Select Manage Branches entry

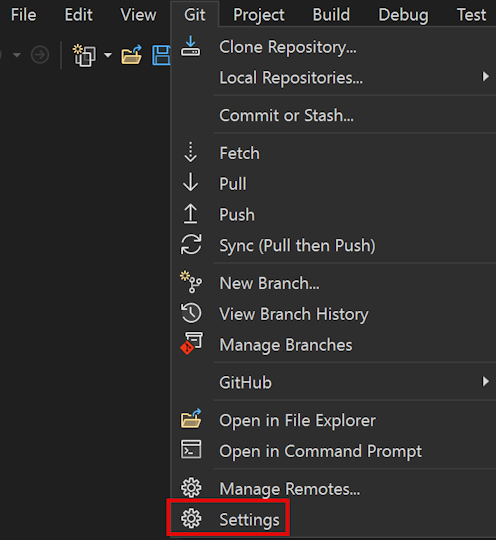tap(286, 345)
